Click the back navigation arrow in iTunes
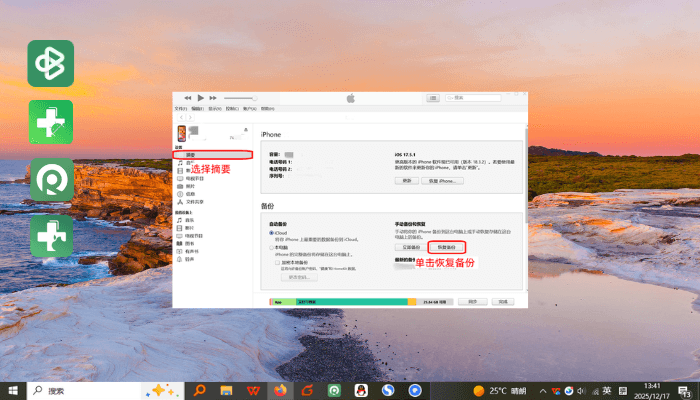 click(181, 117)
